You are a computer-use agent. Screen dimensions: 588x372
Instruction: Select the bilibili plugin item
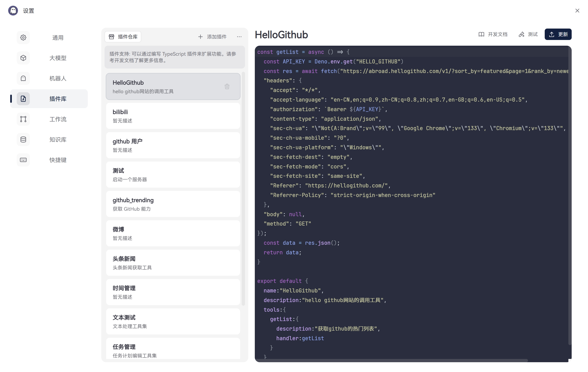[x=173, y=116]
